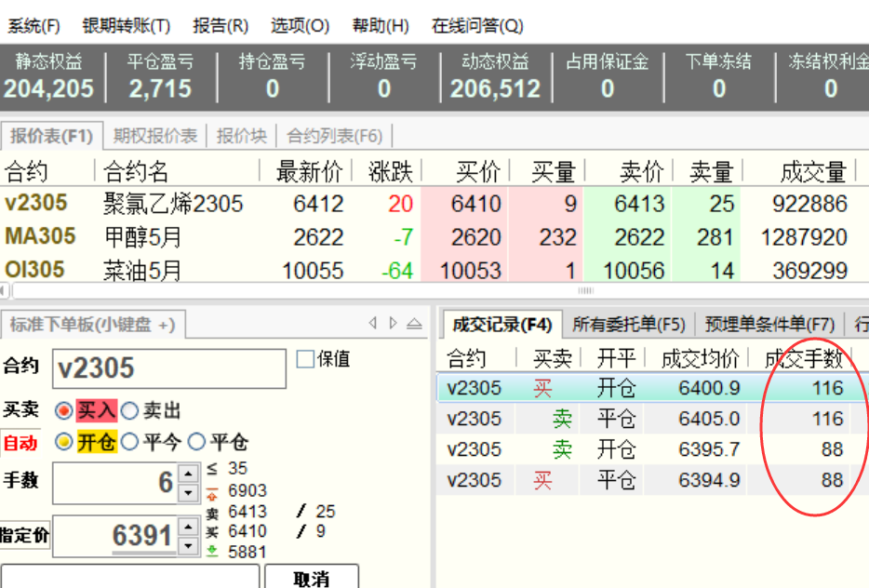Enable the 保值 hedge checkbox

305,359
